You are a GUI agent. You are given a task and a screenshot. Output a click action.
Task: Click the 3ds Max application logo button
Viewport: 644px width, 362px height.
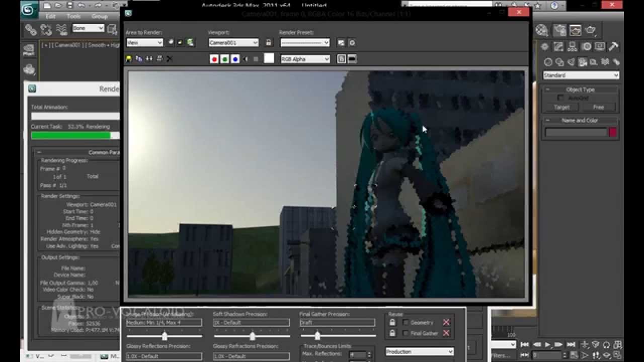(x=30, y=10)
